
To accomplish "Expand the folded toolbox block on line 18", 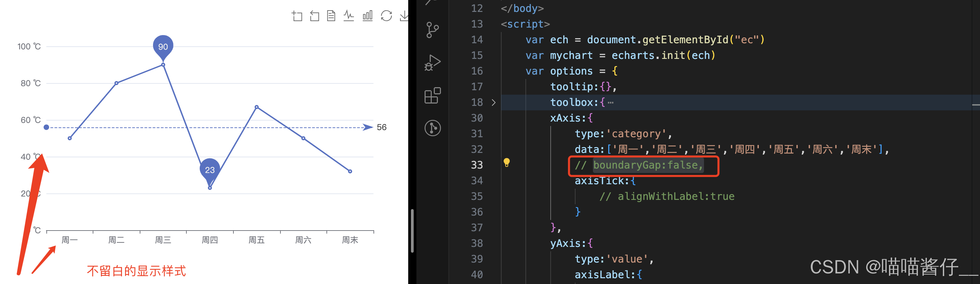I will pyautogui.click(x=493, y=102).
